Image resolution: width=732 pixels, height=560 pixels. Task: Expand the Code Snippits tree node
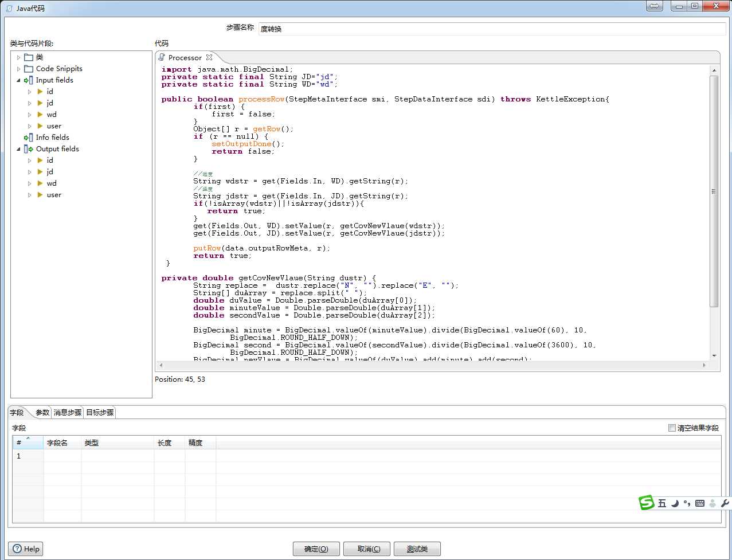point(18,69)
